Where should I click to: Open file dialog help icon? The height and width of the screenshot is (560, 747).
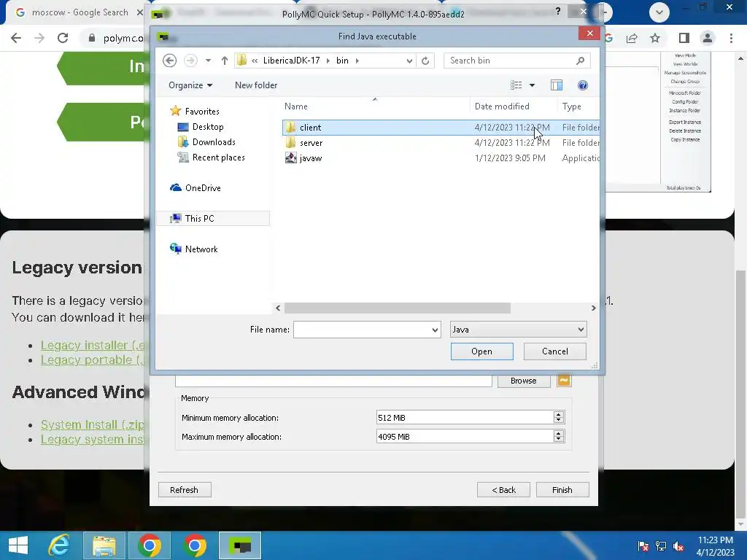click(583, 85)
